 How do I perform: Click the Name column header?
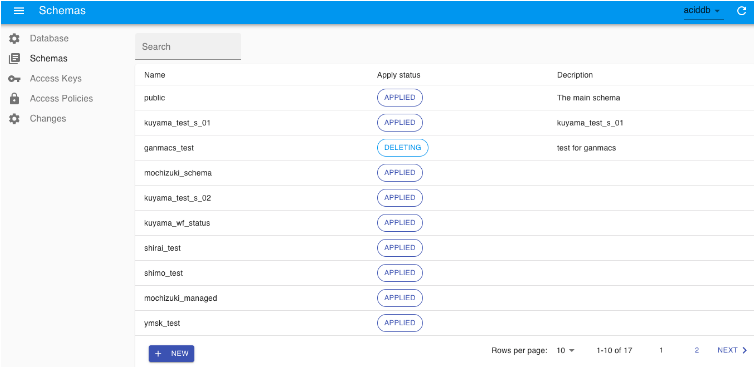[155, 75]
